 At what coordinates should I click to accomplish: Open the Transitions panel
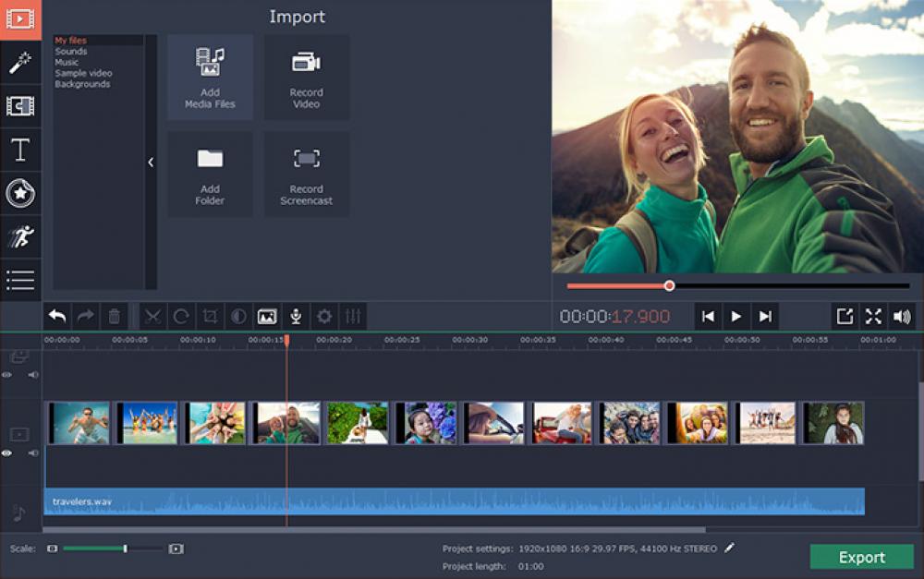point(20,107)
